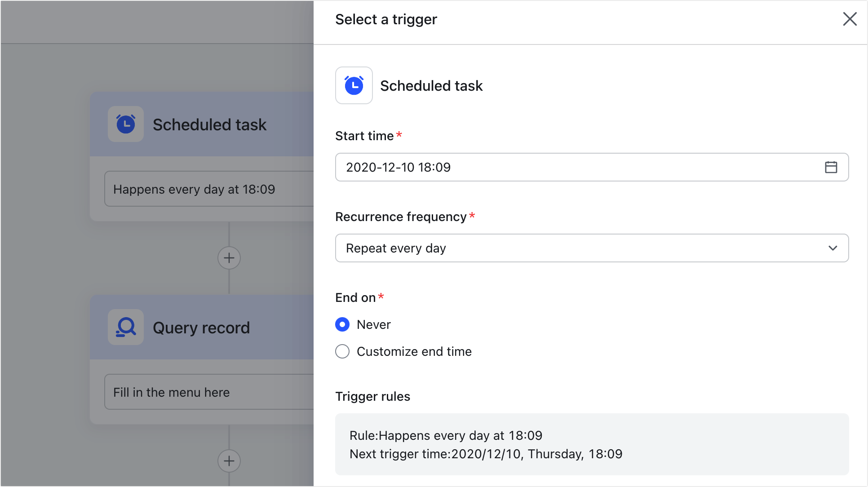
Task: Click the Rule:Happens every day text
Action: pyautogui.click(x=446, y=435)
